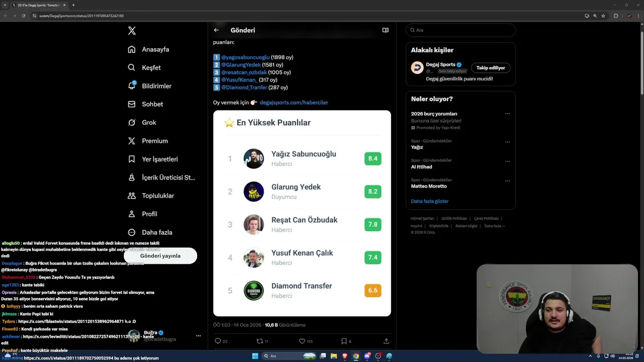Open @resatcan_ozbdak mention link

(244, 72)
